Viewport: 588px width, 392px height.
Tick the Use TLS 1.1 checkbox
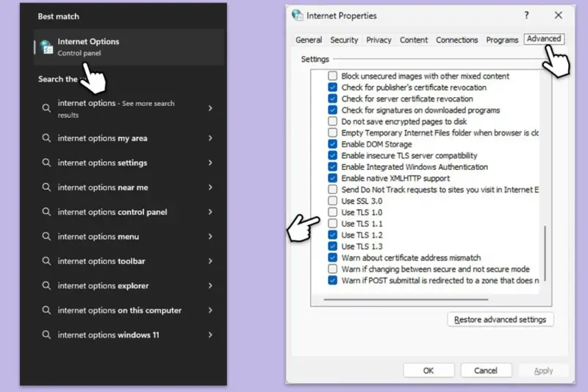pos(332,224)
